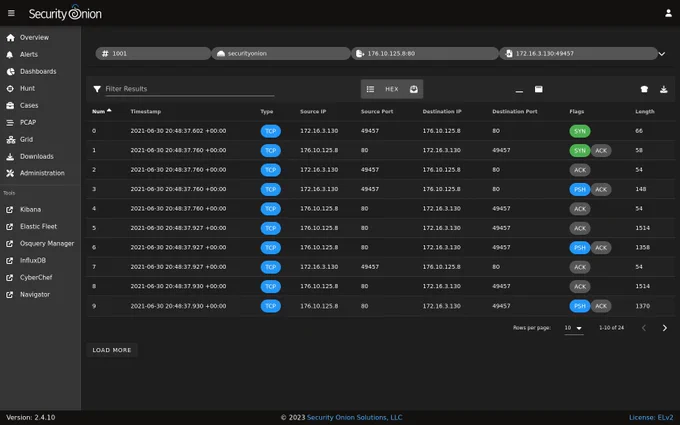Click the filter funnel icon
This screenshot has width=680, height=425.
pos(97,89)
